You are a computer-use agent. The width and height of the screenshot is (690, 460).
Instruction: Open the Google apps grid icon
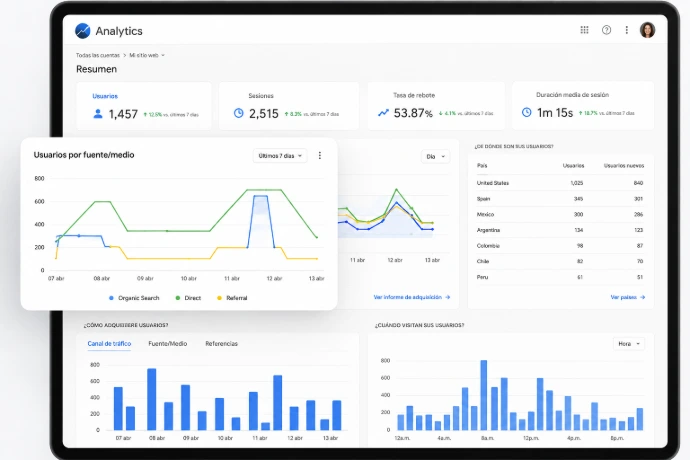click(584, 30)
